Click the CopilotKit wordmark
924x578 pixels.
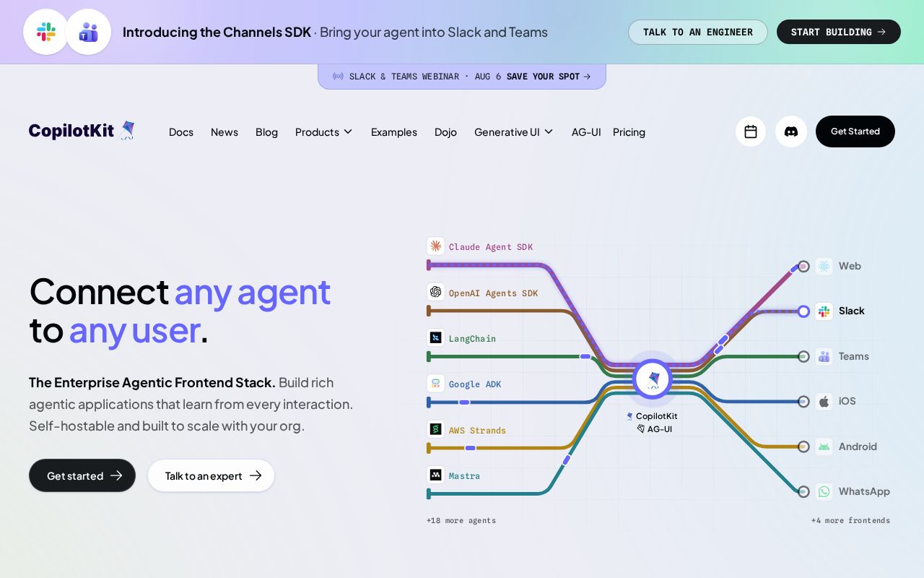71,131
